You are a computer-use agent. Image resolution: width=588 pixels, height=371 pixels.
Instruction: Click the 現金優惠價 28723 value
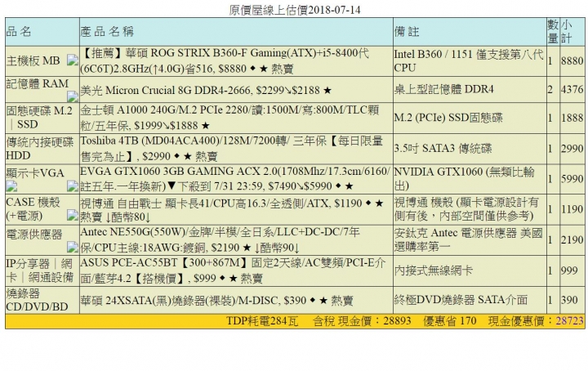click(570, 321)
